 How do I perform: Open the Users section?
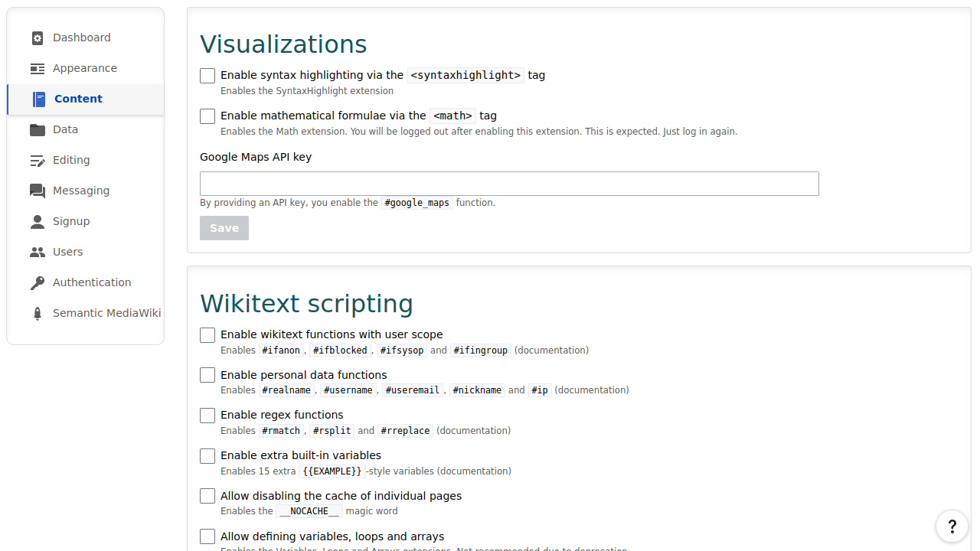click(x=68, y=252)
